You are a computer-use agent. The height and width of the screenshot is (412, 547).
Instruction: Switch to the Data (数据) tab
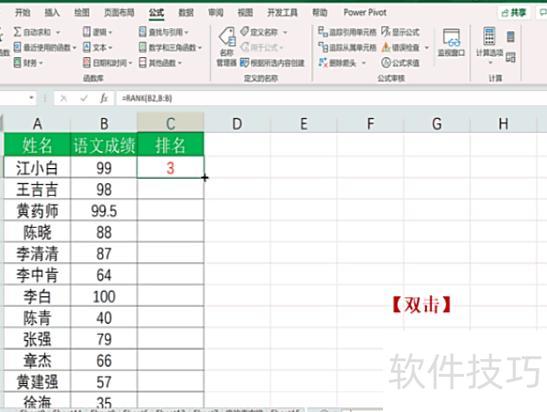pyautogui.click(x=186, y=13)
